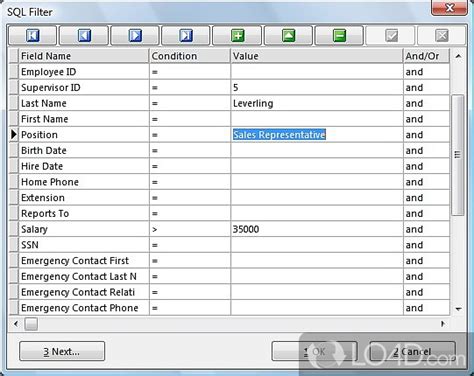Image resolution: width=474 pixels, height=376 pixels.
Task: Click the Salary greater-than condition cell
Action: click(x=190, y=229)
